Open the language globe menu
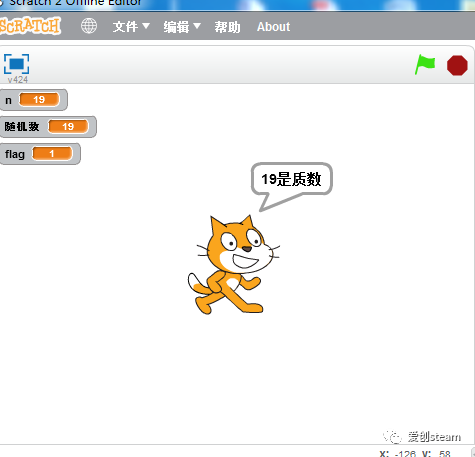The image size is (475, 457). (x=89, y=26)
